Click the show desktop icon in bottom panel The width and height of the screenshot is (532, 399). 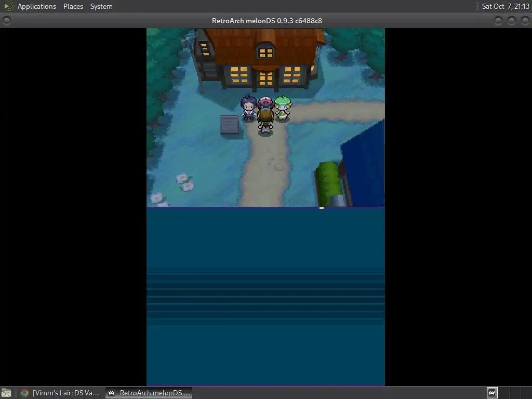coord(6,393)
